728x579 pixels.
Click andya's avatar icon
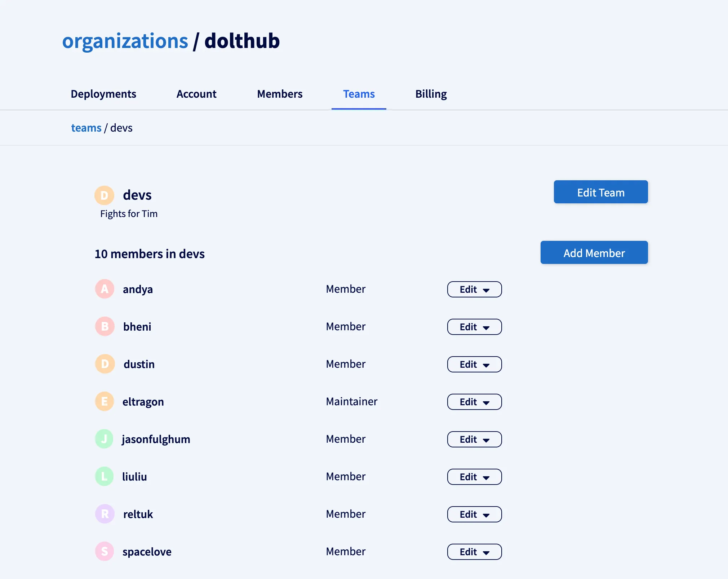click(104, 289)
